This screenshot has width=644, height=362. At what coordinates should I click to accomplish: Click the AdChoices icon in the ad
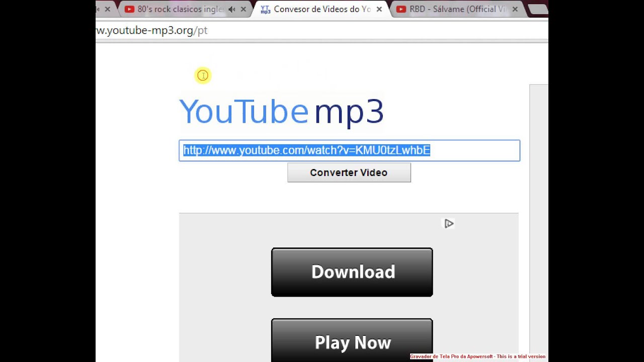449,223
